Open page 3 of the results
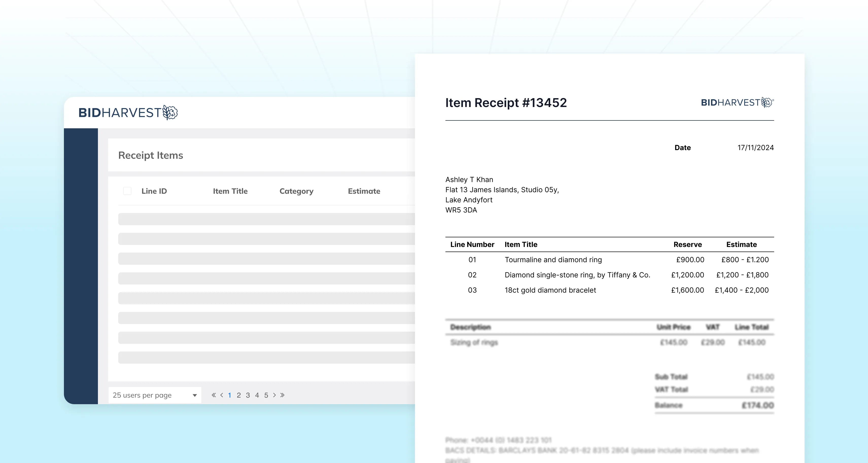868x463 pixels. pyautogui.click(x=248, y=395)
